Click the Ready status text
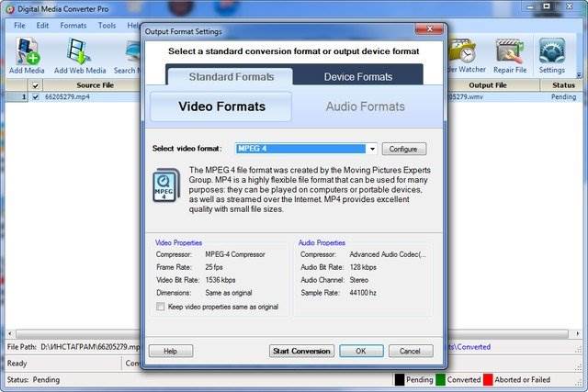 (x=17, y=364)
